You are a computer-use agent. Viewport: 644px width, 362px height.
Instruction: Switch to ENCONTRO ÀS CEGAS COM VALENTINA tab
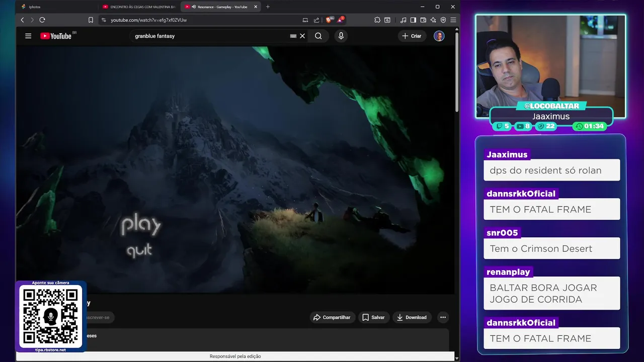138,7
